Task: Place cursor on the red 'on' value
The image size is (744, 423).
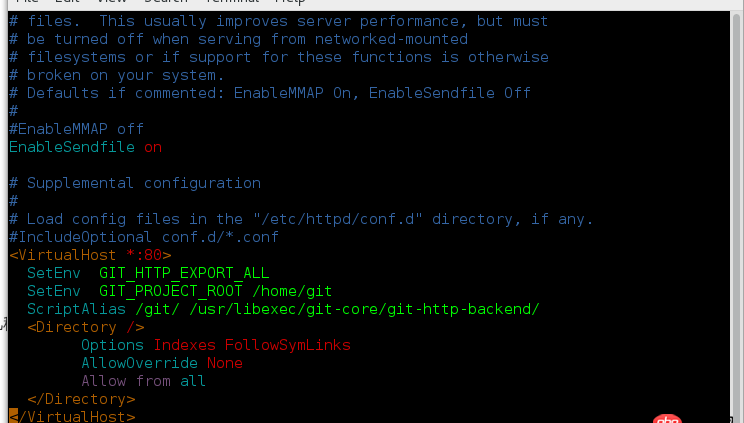Action: [153, 147]
